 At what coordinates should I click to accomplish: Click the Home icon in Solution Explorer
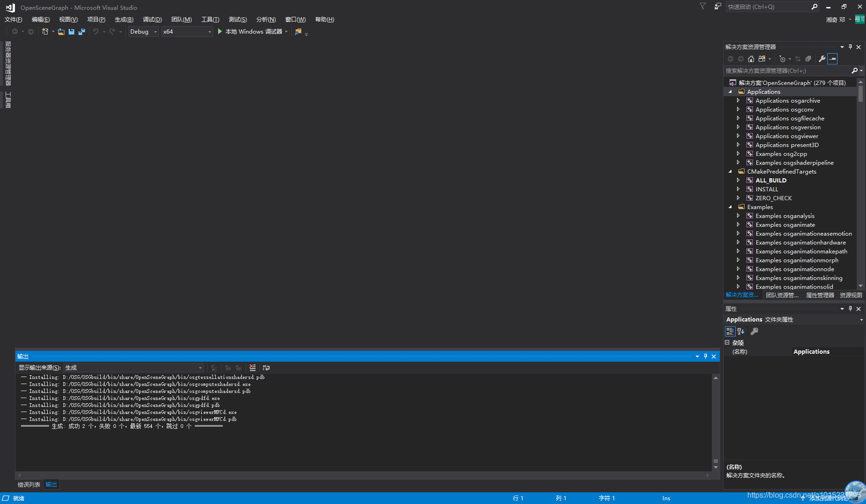[751, 59]
